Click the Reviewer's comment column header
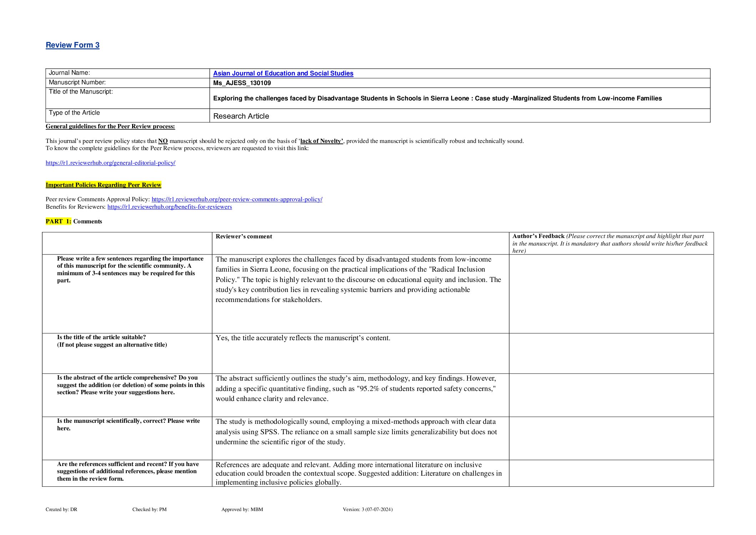This screenshot has height=535, width=756. pos(244,237)
